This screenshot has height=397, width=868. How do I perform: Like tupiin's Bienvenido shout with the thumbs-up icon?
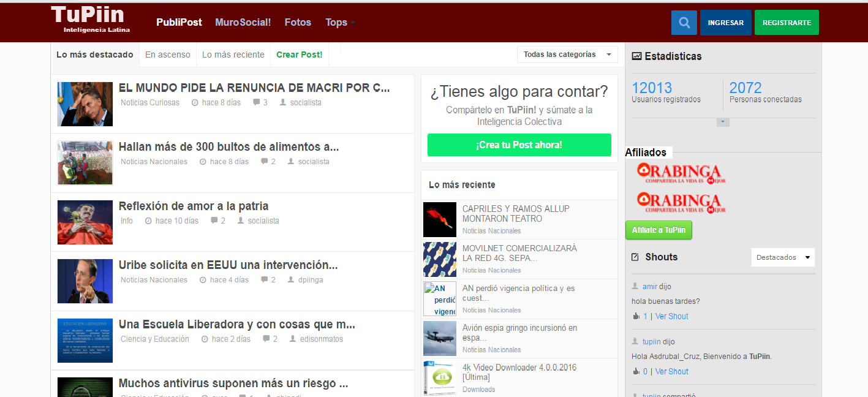coord(635,371)
